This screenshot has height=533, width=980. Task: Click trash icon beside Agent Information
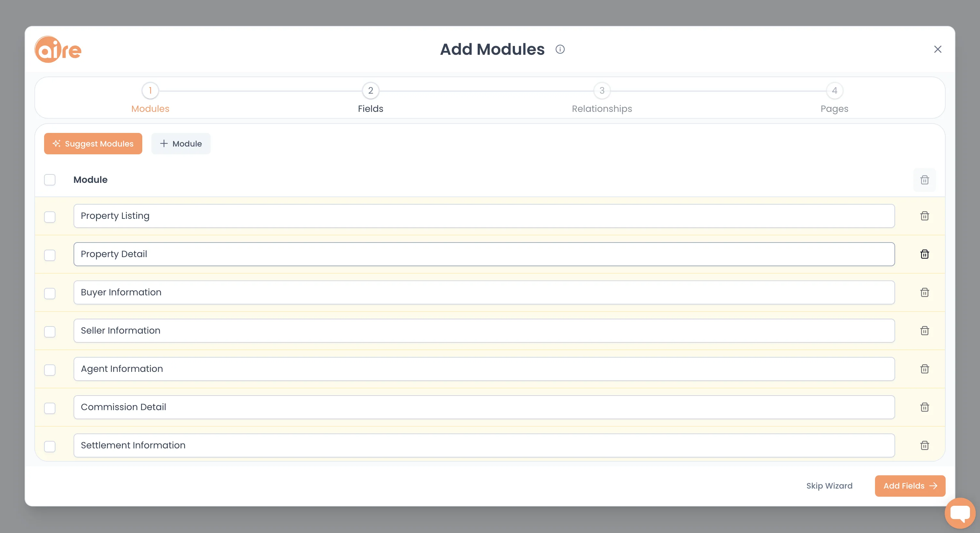click(925, 369)
